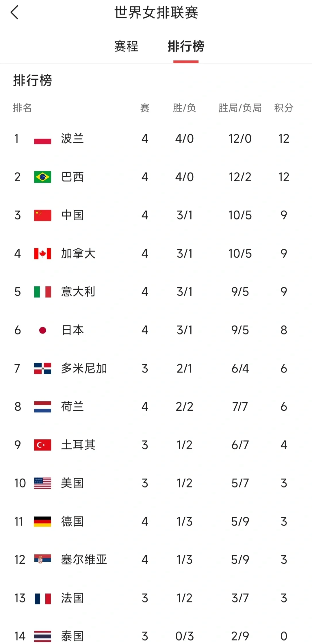
Task: Tap the Japan flag icon
Action: (42, 330)
